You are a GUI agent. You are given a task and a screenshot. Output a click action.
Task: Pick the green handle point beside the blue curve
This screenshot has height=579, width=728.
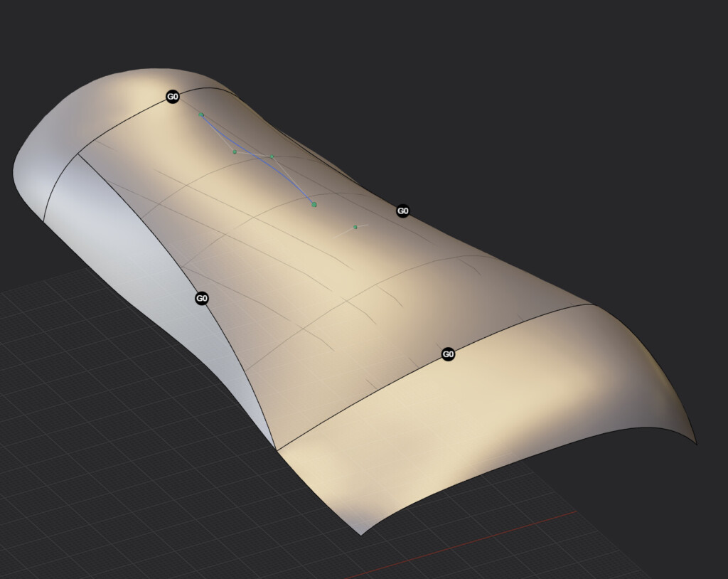(235, 152)
